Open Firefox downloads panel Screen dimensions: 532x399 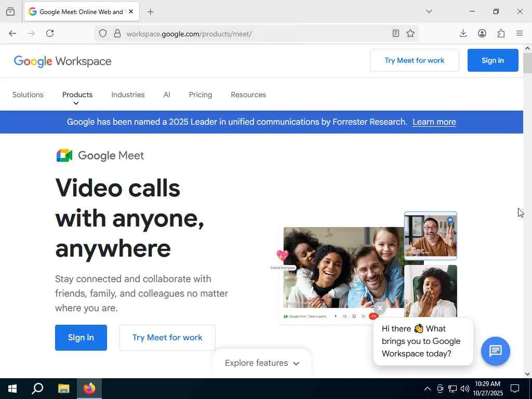click(x=463, y=33)
